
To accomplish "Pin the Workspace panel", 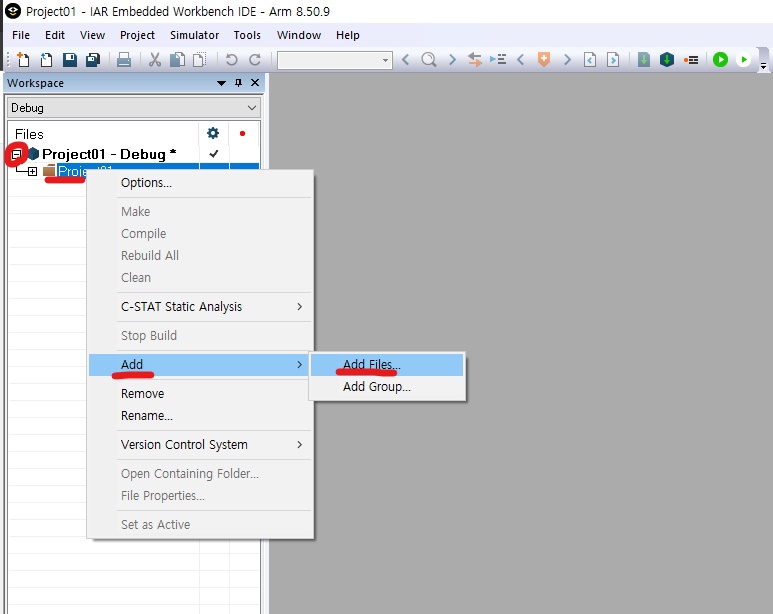I will click(238, 83).
